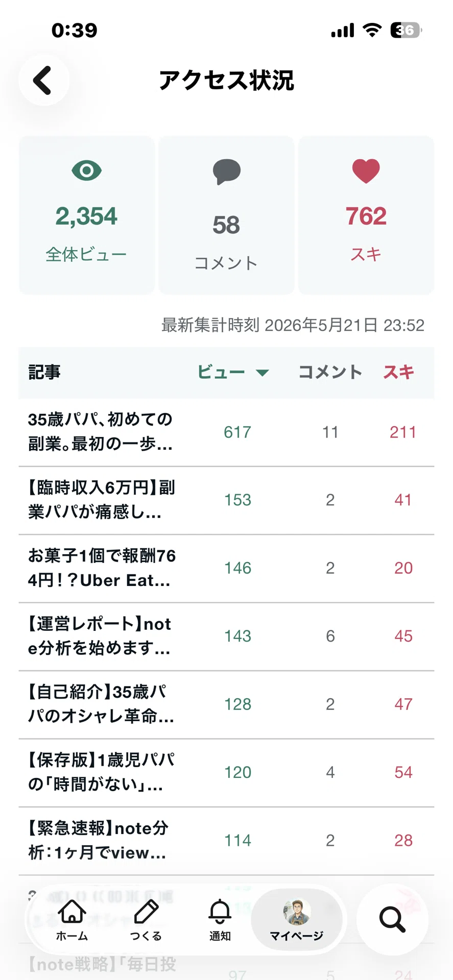Toggle sort order with the ビュー arrow
This screenshot has width=453, height=980.
pyautogui.click(x=262, y=373)
